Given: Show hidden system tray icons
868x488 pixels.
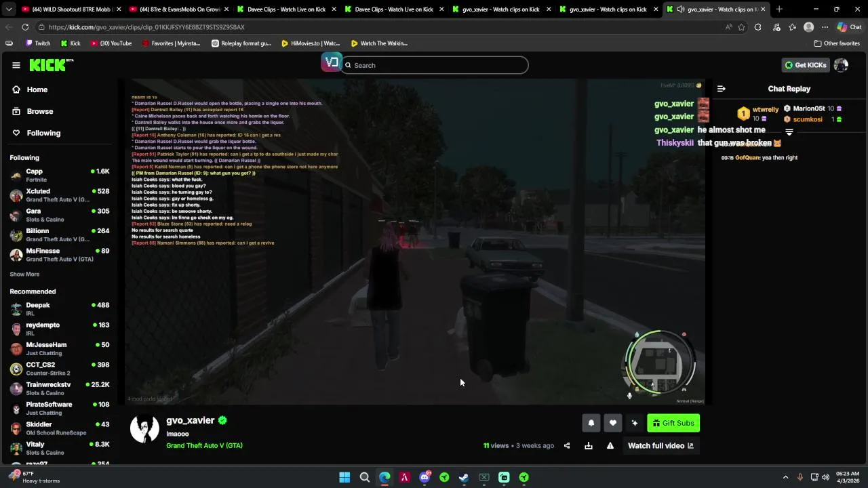Looking at the screenshot, I should [x=785, y=477].
